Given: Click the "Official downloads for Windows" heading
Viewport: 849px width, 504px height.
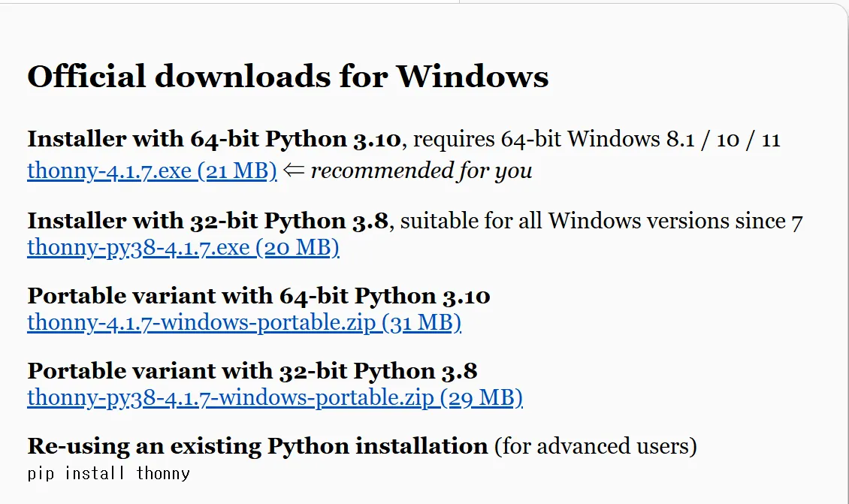Looking at the screenshot, I should 288,77.
